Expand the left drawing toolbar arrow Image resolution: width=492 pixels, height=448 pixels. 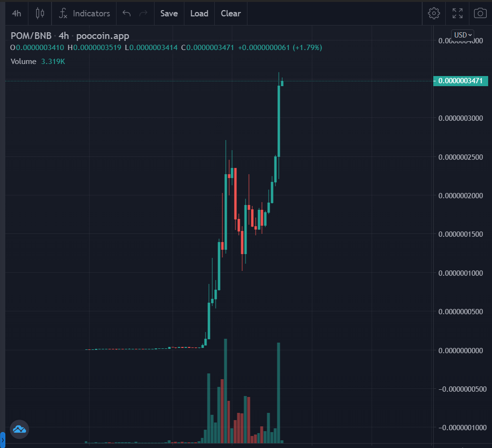pyautogui.click(x=2, y=440)
